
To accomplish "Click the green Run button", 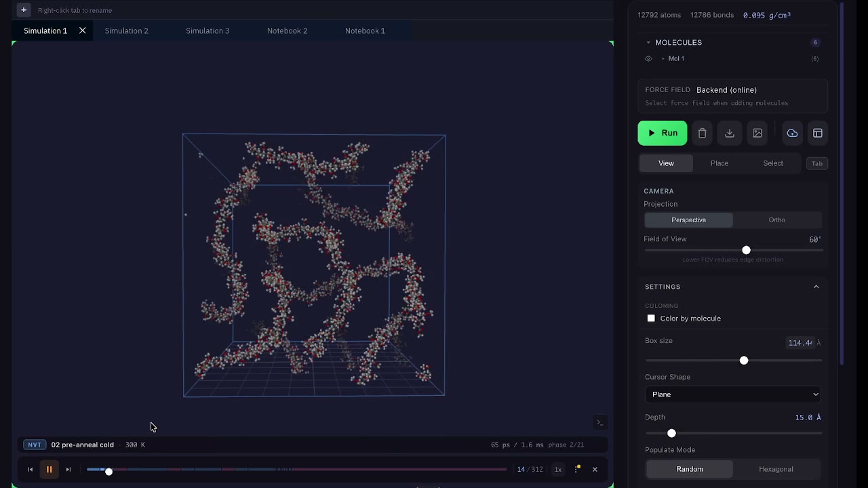I will tap(663, 134).
